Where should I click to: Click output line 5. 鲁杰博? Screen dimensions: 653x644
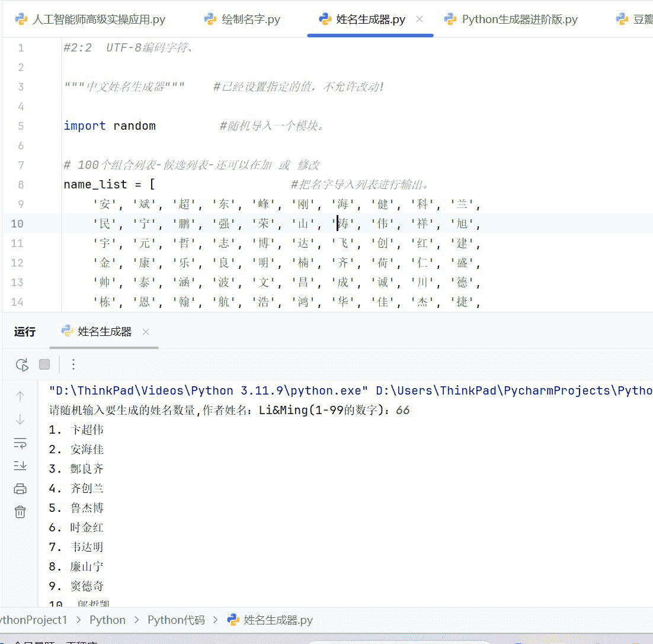tap(76, 508)
